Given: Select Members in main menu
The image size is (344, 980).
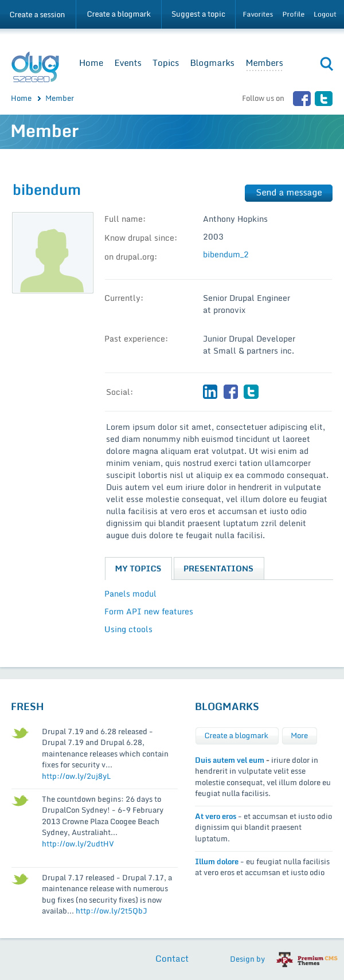Looking at the screenshot, I should point(264,63).
